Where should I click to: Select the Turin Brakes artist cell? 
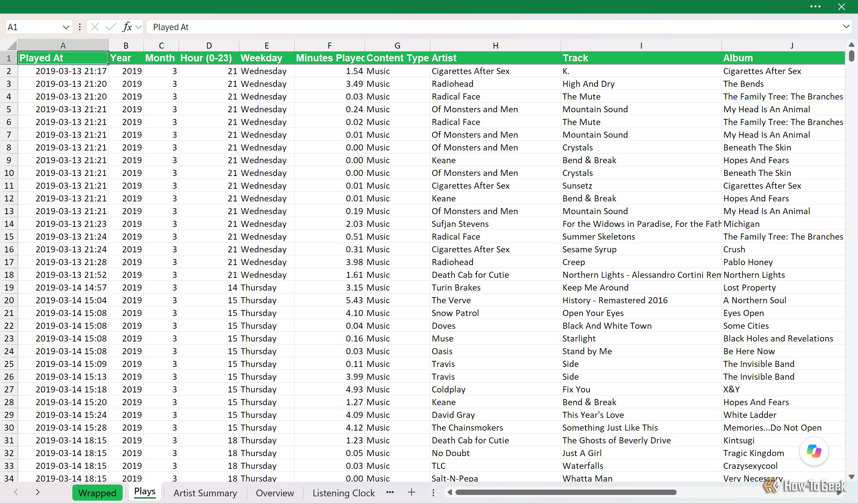click(495, 288)
